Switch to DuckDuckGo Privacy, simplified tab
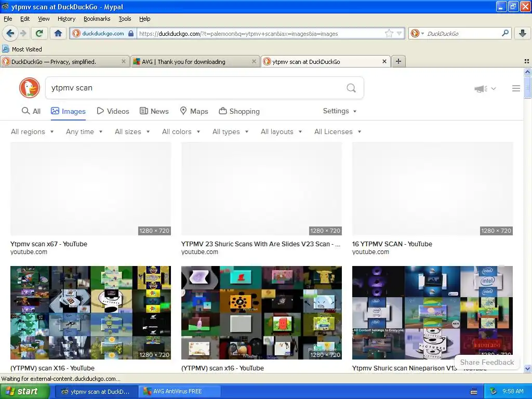 64,61
